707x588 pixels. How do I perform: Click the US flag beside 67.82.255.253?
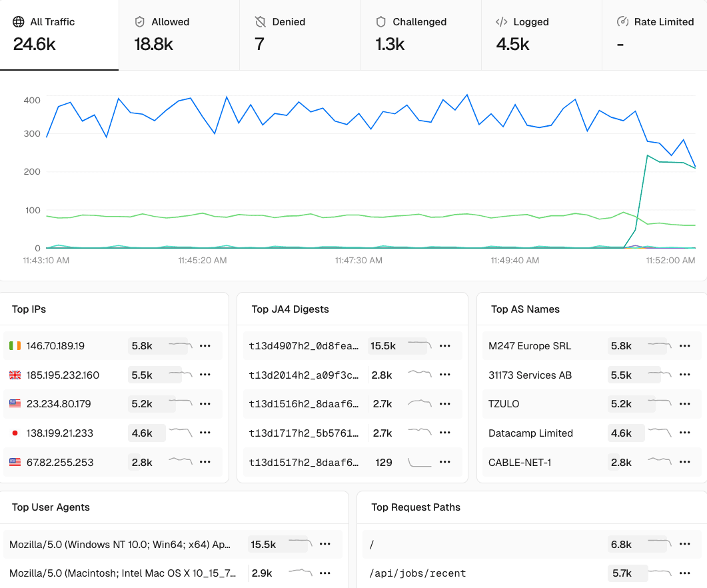15,462
